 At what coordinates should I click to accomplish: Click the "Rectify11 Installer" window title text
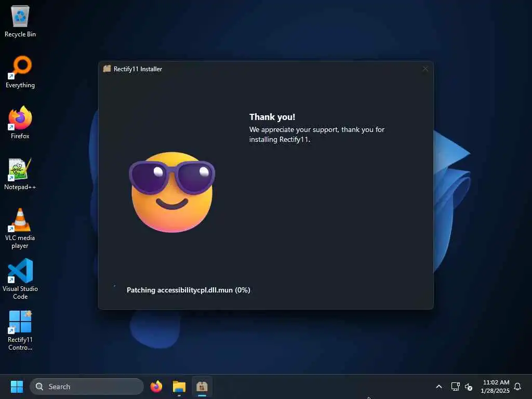138,69
